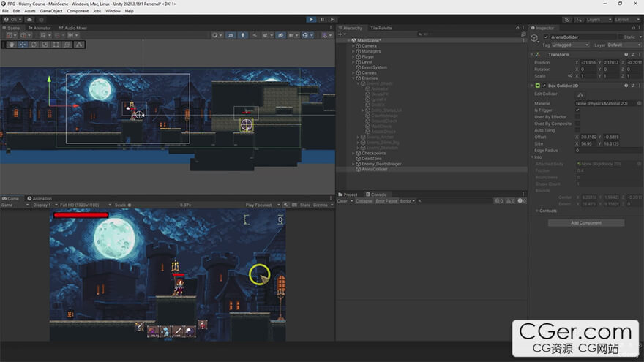Viewport: 644px width, 362px height.
Task: Toggle the Static checkbox
Action: click(x=620, y=37)
